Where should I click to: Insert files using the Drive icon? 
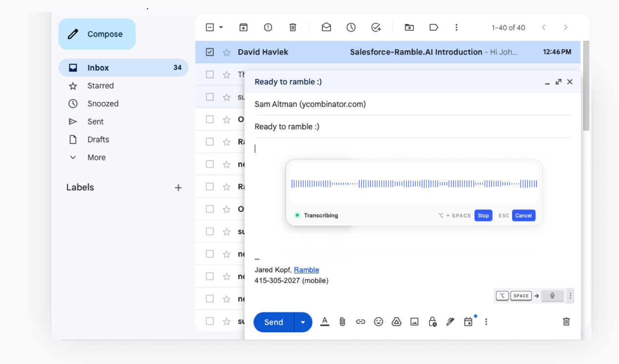pyautogui.click(x=396, y=322)
